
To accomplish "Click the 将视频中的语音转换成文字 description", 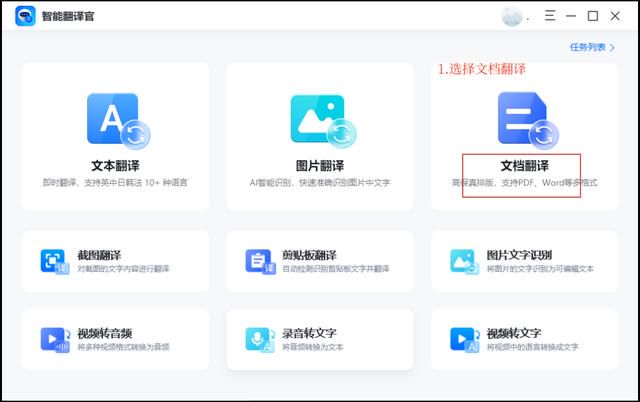I will pos(532,347).
